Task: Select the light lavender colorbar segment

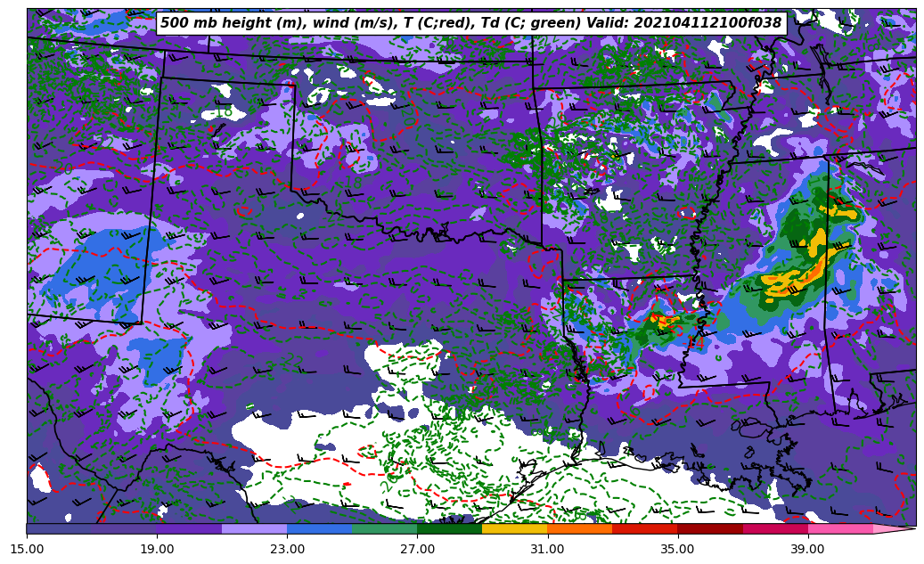Action: 254,528
